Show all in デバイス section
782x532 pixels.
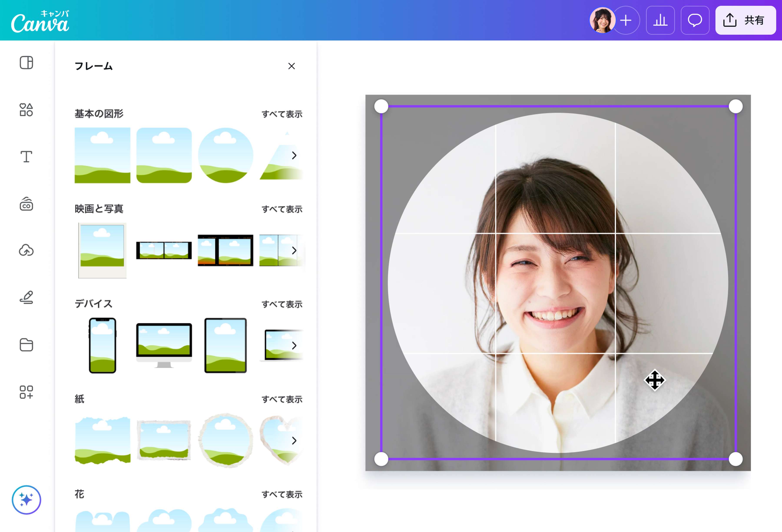pyautogui.click(x=282, y=304)
